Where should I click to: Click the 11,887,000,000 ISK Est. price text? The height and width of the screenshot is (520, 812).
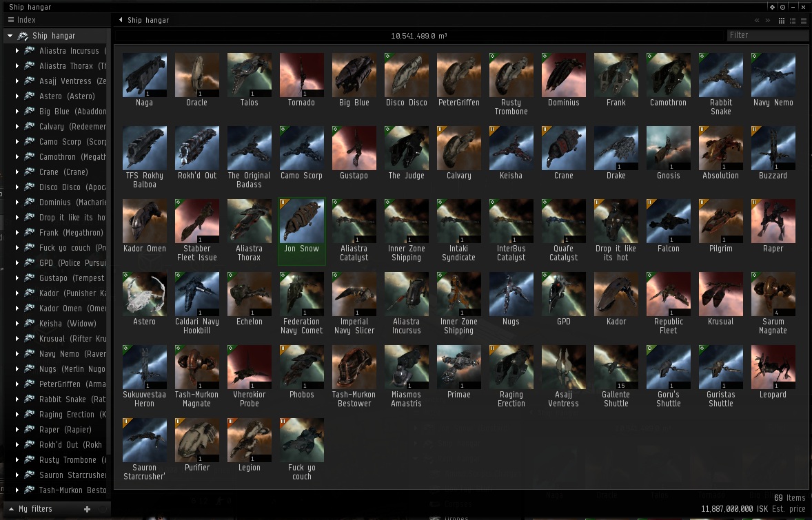753,509
